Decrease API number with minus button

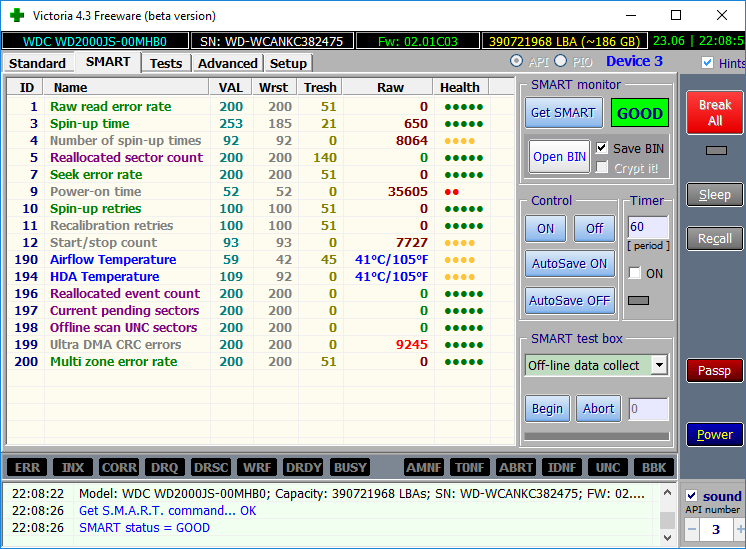tap(692, 529)
